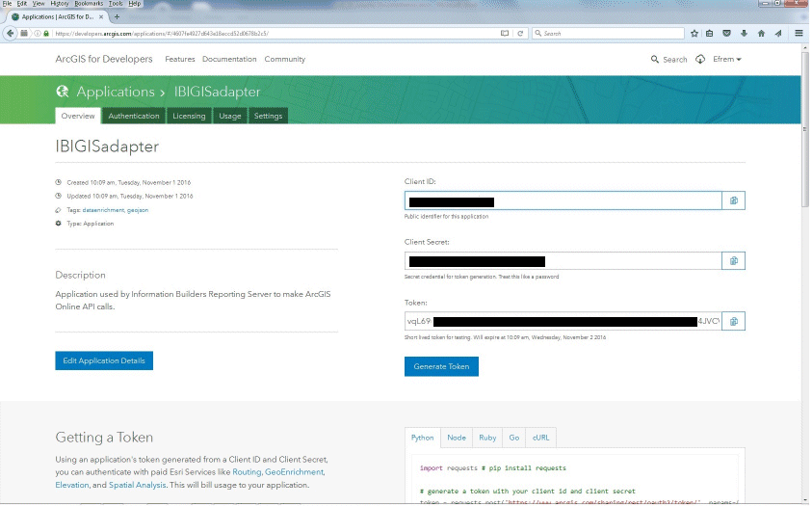The height and width of the screenshot is (506, 812).
Task: Click inside the Token field
Action: coord(563,321)
